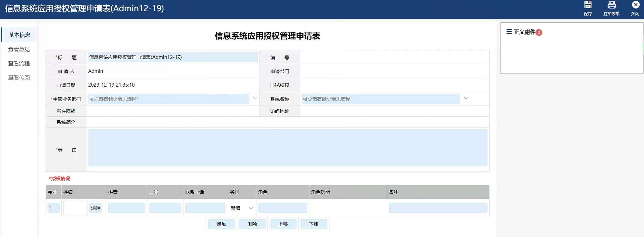Close the form with 关闭 icon
644x237 pixels.
pos(636,5)
